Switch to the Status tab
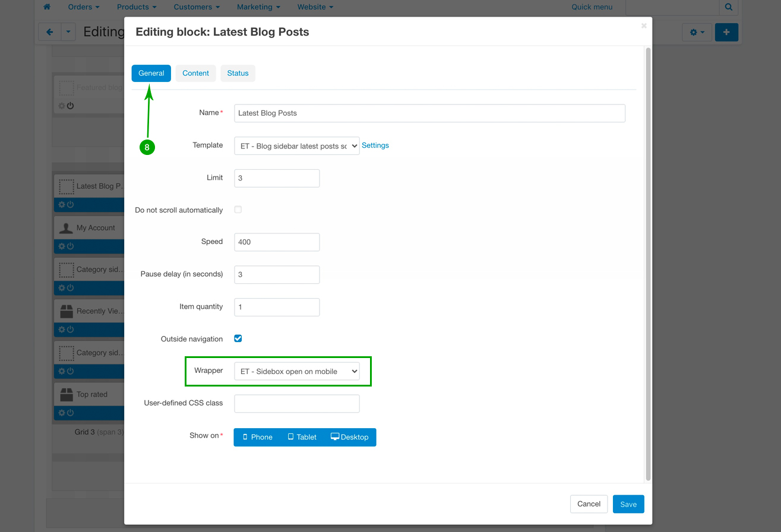Viewport: 781px width, 532px height. click(238, 73)
